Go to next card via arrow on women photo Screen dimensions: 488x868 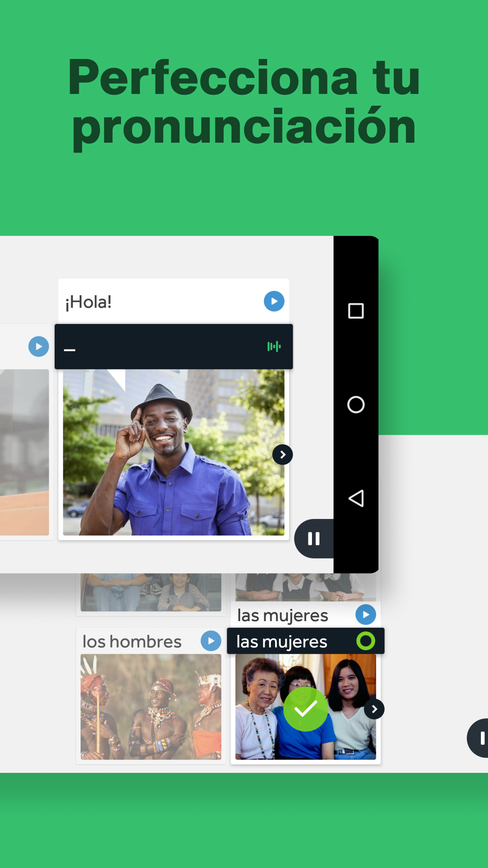[374, 709]
